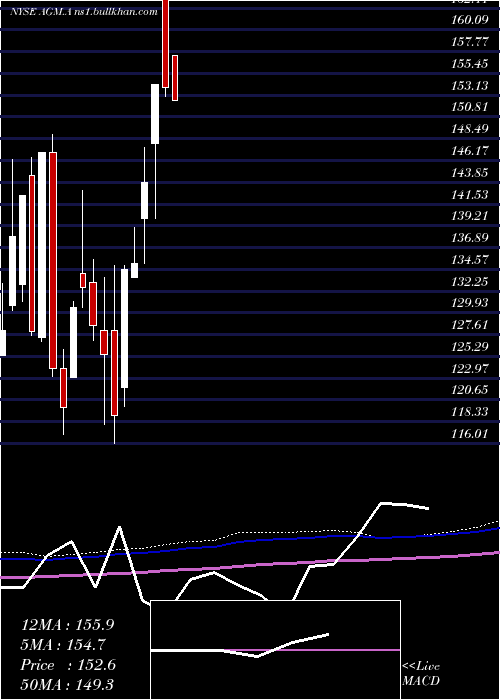Click the 160.09 price axis label
This screenshot has height=700, width=500.
pyautogui.click(x=470, y=20)
